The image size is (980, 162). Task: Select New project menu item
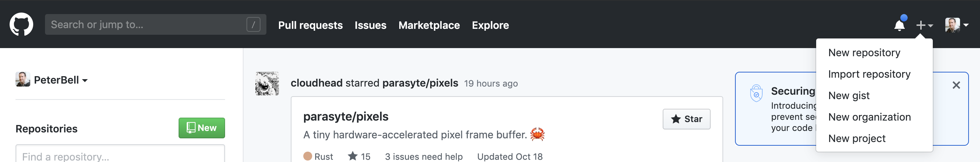pos(857,138)
